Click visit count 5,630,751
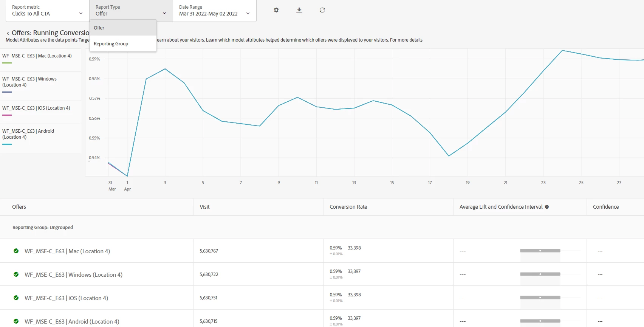 [208, 298]
